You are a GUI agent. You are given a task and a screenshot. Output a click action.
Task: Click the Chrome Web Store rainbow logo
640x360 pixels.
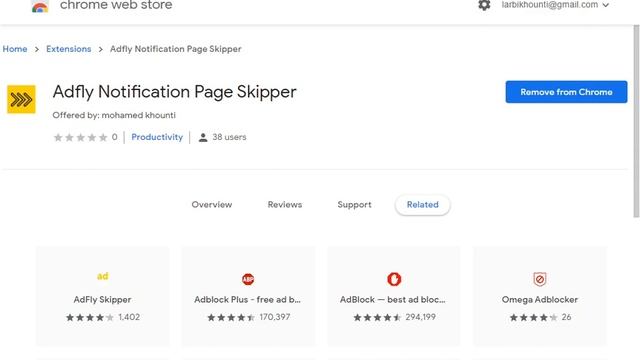tap(40, 7)
